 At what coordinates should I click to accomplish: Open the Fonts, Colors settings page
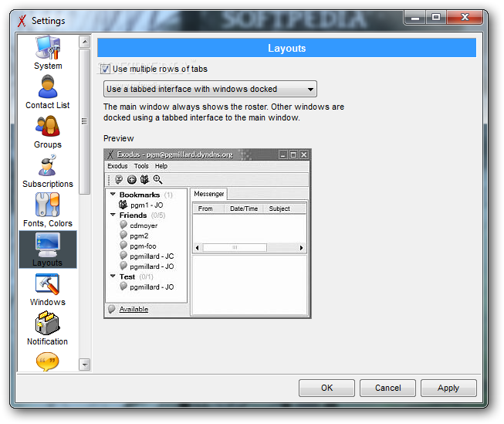(48, 210)
